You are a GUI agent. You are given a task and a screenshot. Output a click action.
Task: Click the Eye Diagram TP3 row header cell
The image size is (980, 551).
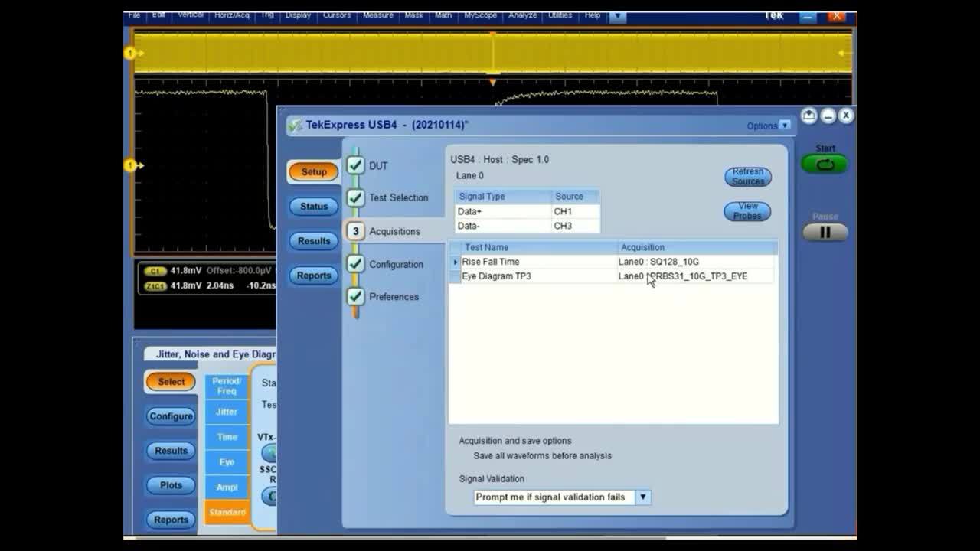coord(455,275)
